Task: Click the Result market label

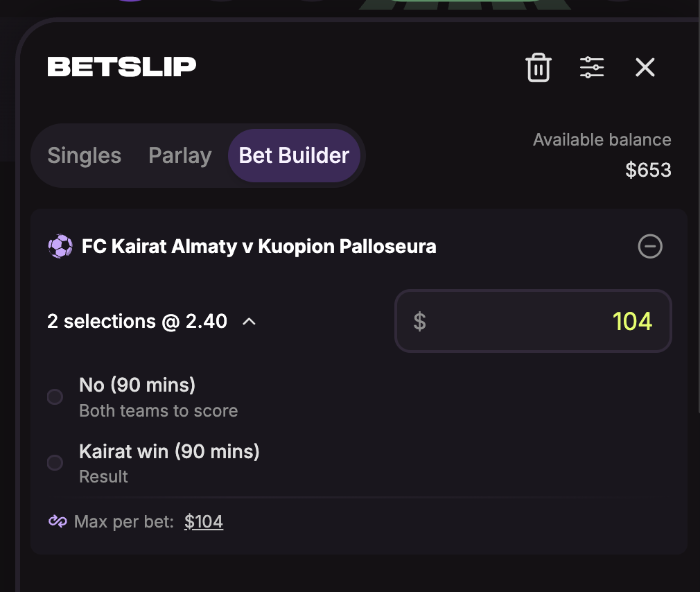Action: pyautogui.click(x=103, y=477)
